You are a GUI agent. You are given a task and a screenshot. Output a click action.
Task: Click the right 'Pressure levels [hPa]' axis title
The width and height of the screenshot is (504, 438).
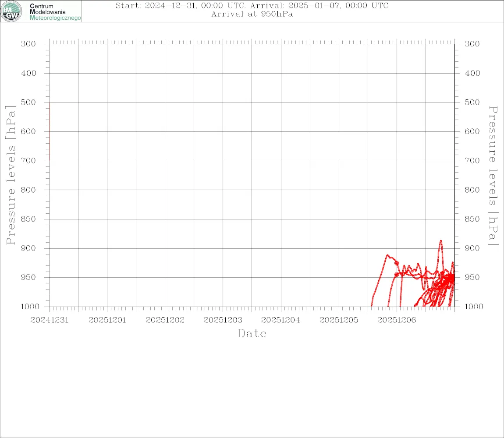[493, 176]
